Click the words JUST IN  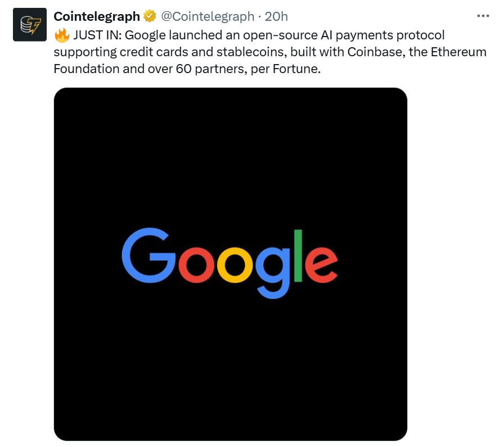(96, 35)
